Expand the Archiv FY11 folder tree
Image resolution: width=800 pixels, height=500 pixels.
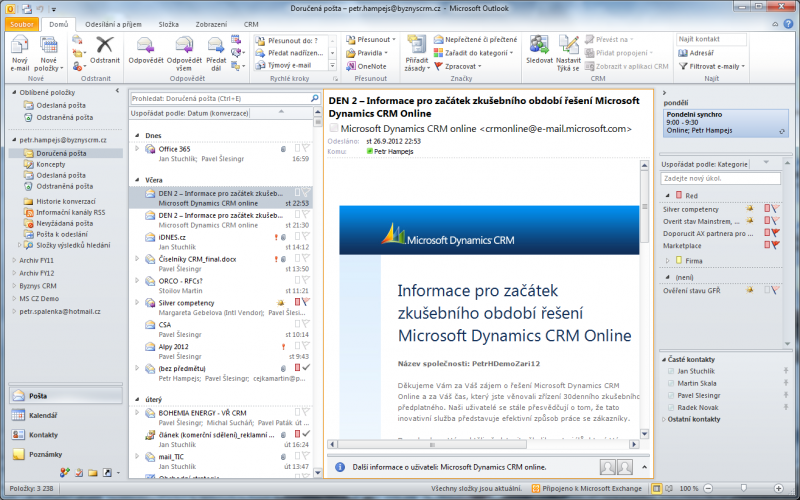click(14, 260)
